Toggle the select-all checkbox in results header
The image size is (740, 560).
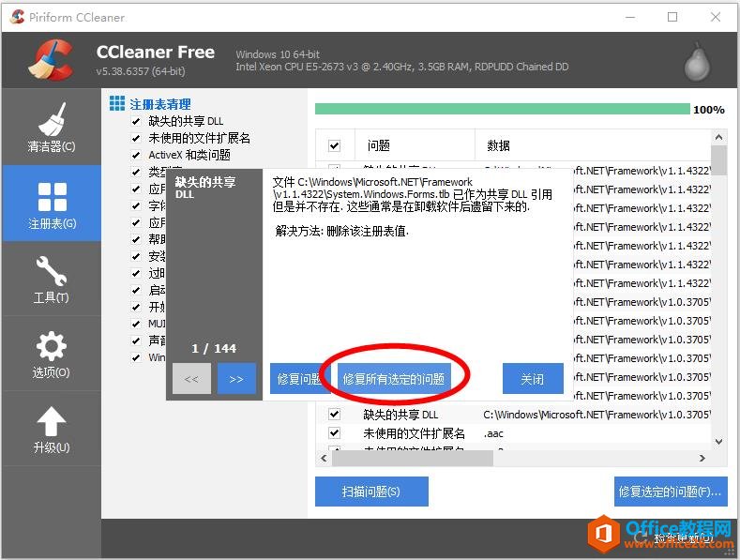(334, 145)
